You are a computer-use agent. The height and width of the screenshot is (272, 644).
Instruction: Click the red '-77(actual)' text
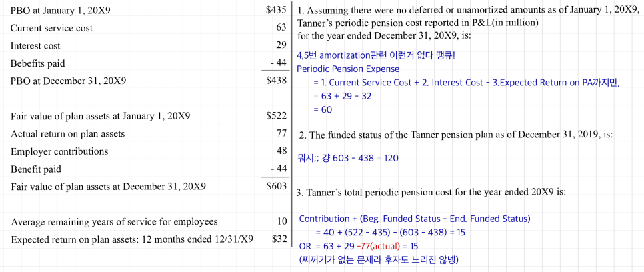371,246
